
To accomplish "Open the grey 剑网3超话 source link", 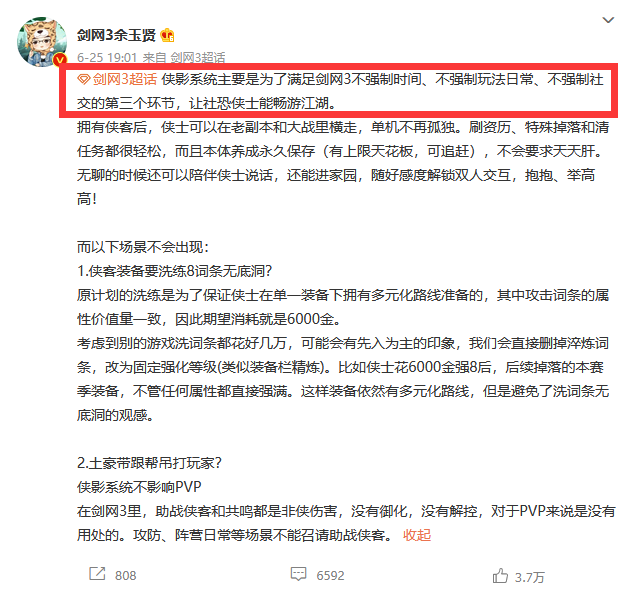I will click(x=197, y=57).
